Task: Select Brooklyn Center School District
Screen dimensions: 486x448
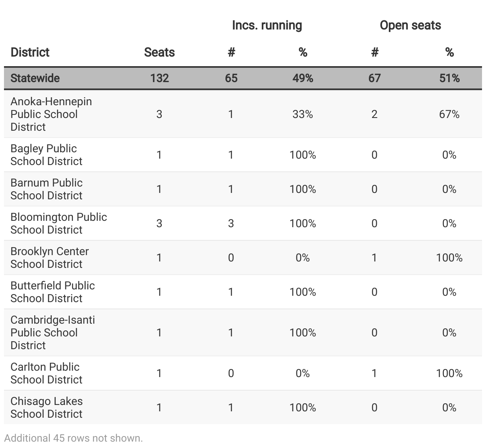Action: click(49, 257)
